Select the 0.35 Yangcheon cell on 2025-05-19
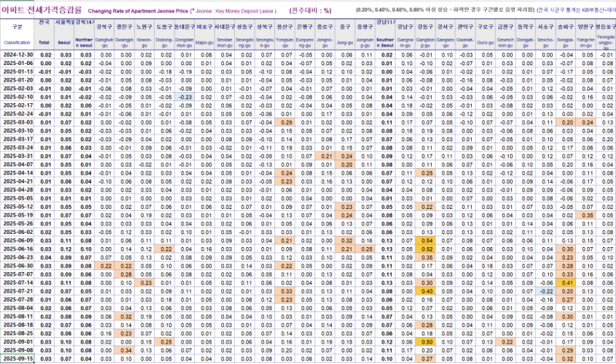 pyautogui.click(x=586, y=215)
